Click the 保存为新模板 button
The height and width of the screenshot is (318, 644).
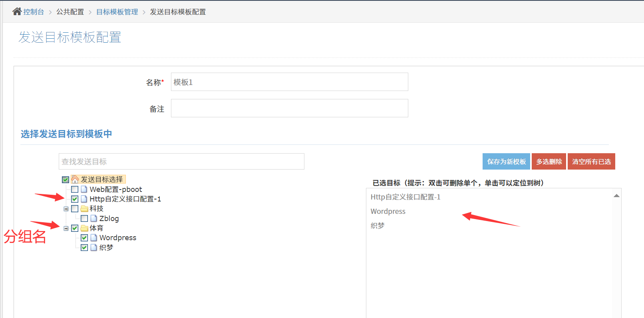pos(506,162)
